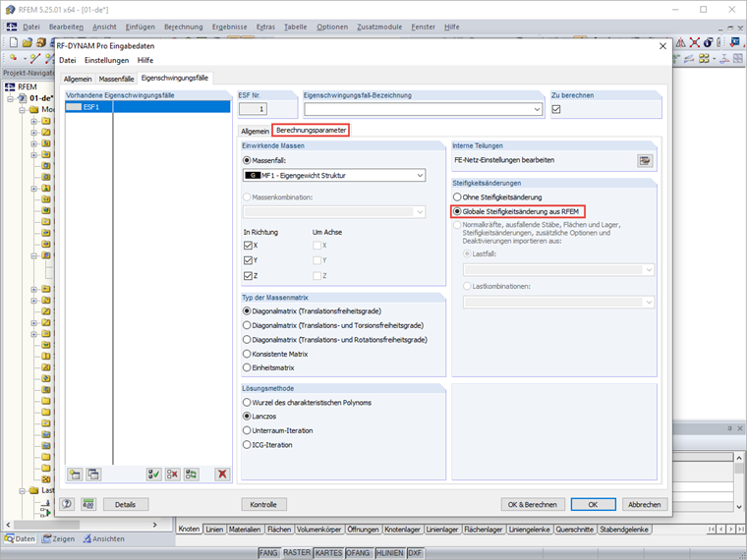This screenshot has width=747, height=560.
Task: Copy the selected eigenvibration case
Action: 93,475
